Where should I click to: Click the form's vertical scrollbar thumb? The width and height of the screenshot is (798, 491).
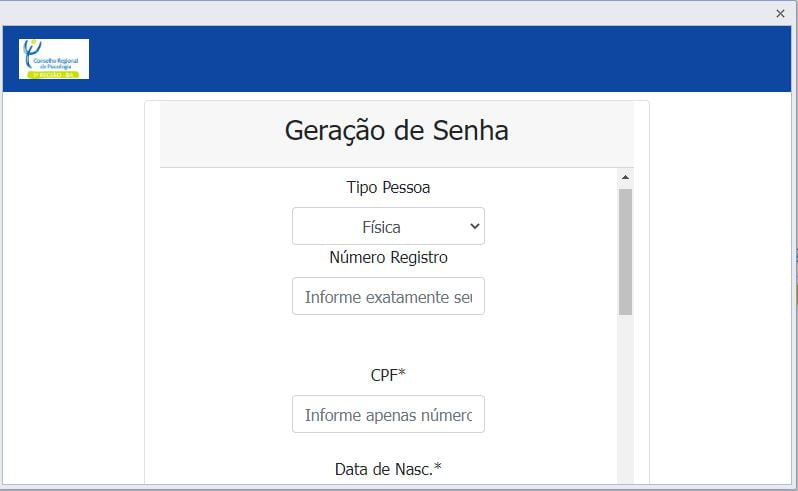click(x=625, y=250)
